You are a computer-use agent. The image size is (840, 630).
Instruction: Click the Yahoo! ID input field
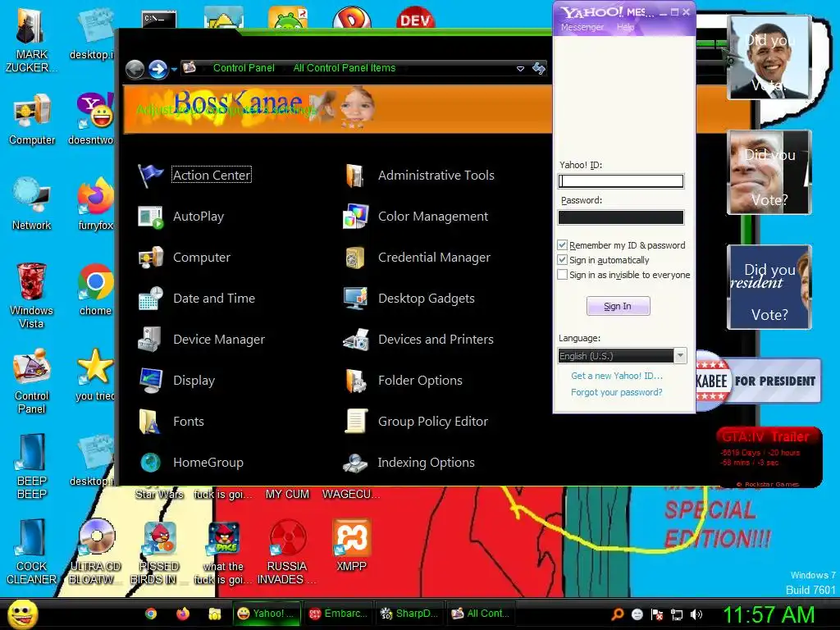point(621,181)
